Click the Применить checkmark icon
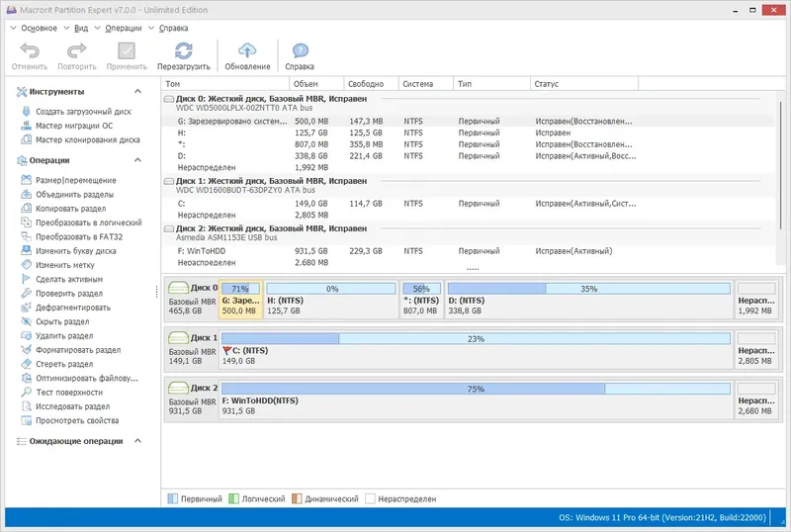791x532 pixels. [x=127, y=51]
